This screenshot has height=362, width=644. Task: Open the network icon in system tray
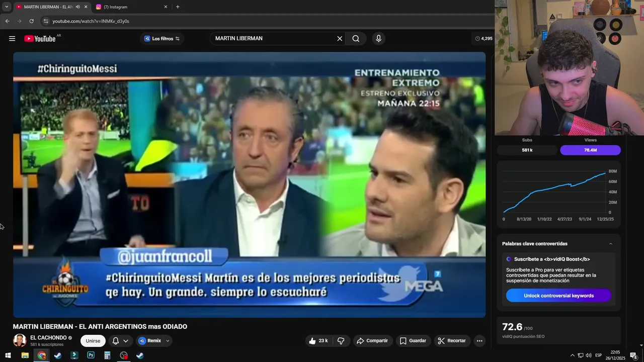pyautogui.click(x=580, y=355)
